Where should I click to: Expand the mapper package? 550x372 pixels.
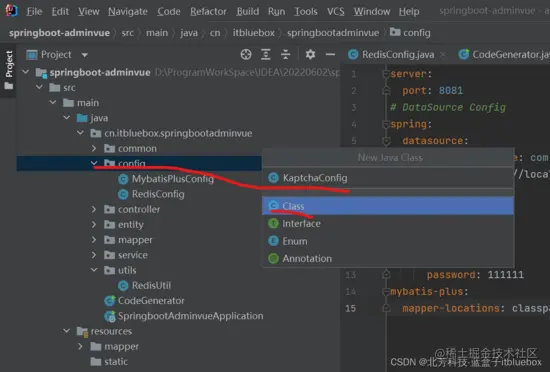[94, 240]
